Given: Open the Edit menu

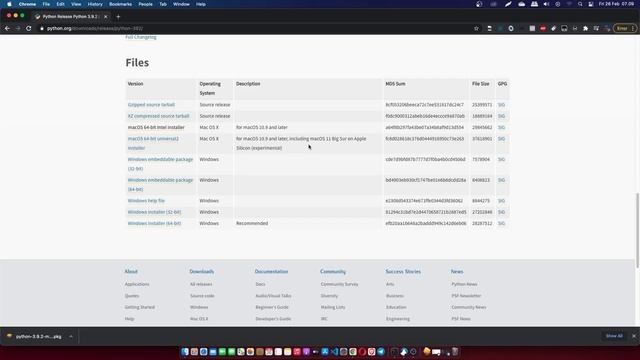Looking at the screenshot, I should point(60,4).
